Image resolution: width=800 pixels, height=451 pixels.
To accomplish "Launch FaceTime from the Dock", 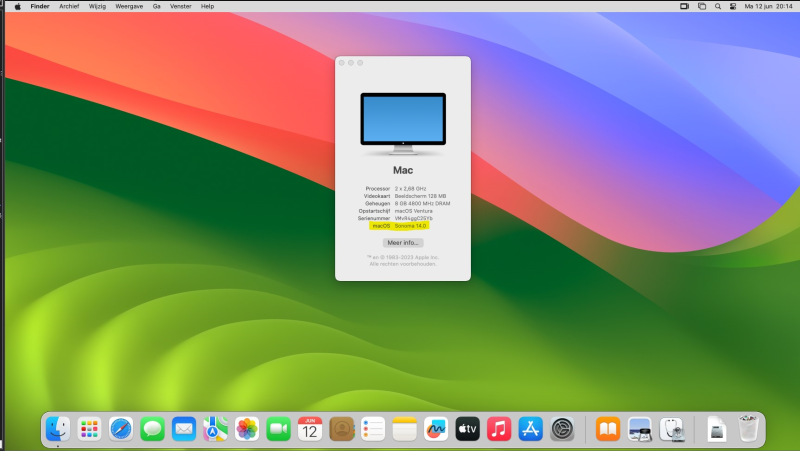I will [279, 429].
